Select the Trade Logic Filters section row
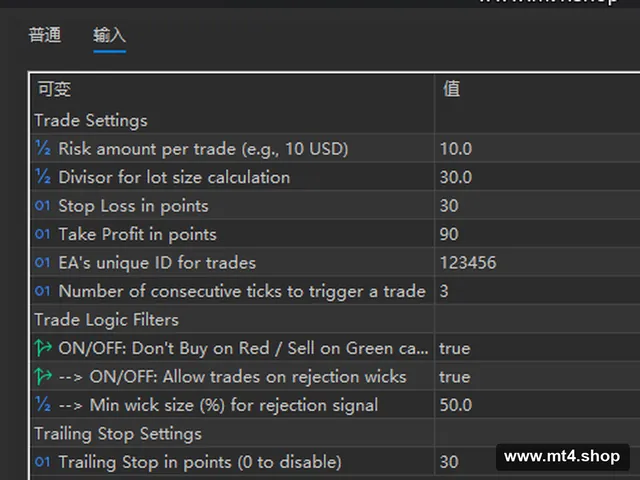Image resolution: width=640 pixels, height=480 pixels. [335, 320]
